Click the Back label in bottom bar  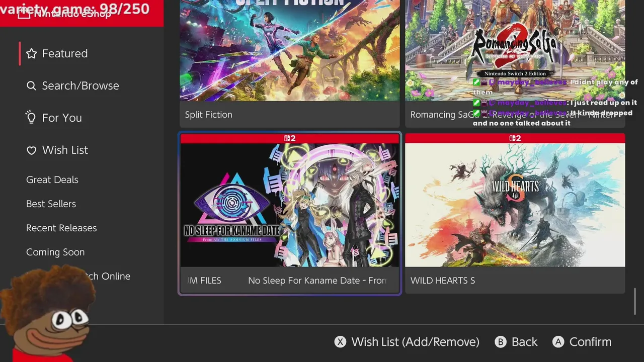pyautogui.click(x=524, y=342)
